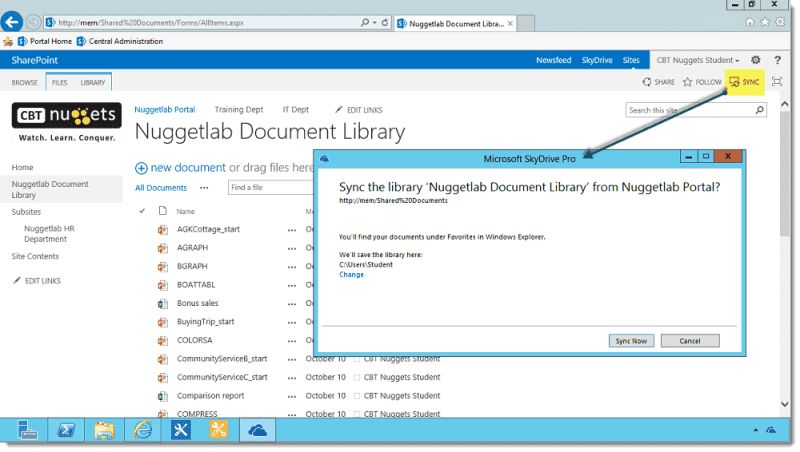Switch to the FILES ribbon tab
Viewport: 800px width, 452px height.
click(x=59, y=83)
